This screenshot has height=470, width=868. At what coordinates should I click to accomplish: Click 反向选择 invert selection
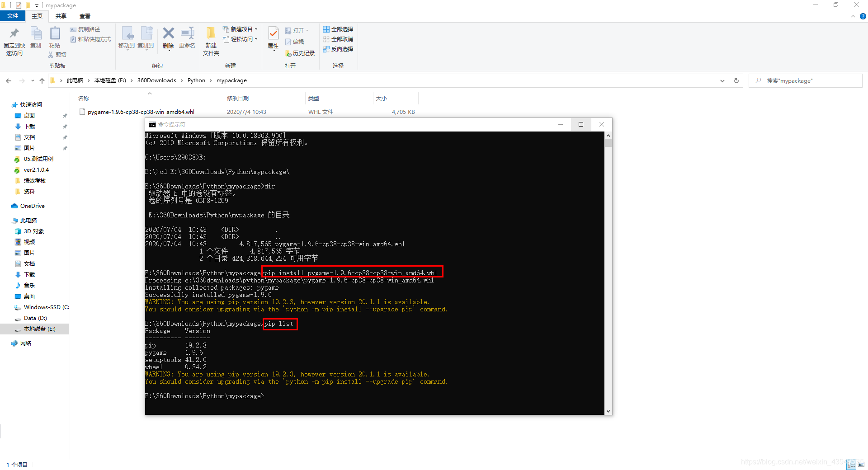tap(338, 49)
